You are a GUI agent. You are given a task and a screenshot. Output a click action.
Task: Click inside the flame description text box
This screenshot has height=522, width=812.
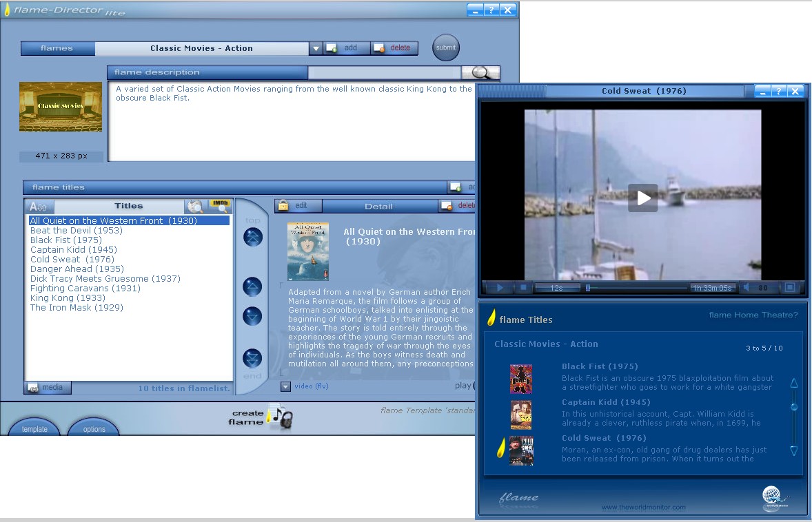point(291,121)
